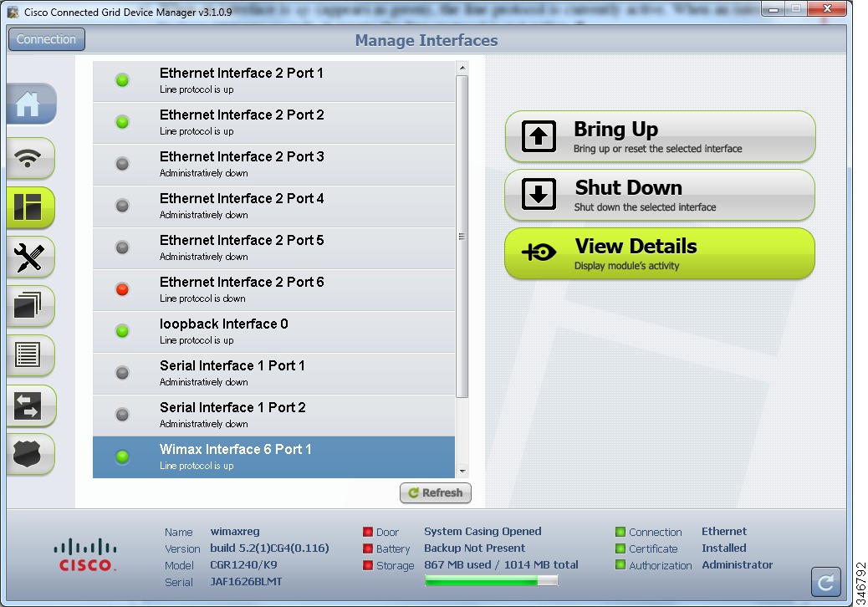Select Wimax Interface 6 Port 1 row
This screenshot has width=868, height=607.
coord(274,457)
